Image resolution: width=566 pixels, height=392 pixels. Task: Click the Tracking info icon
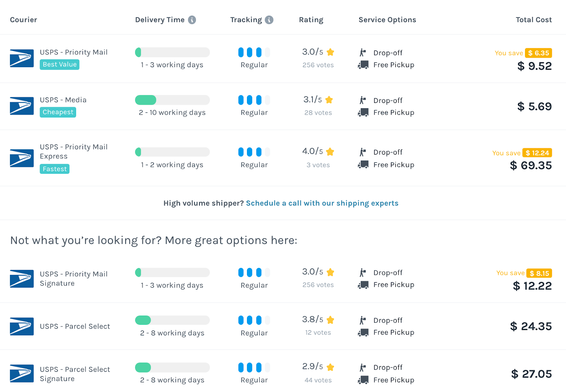pyautogui.click(x=269, y=20)
